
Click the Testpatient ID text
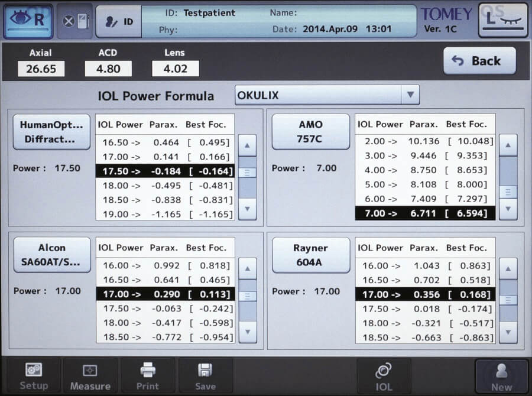click(209, 13)
